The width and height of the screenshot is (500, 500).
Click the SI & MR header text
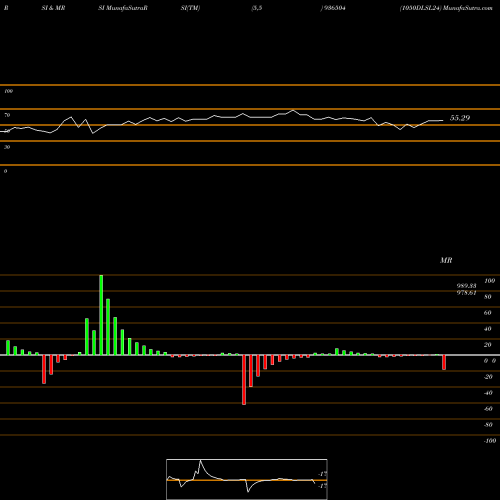[53, 8]
